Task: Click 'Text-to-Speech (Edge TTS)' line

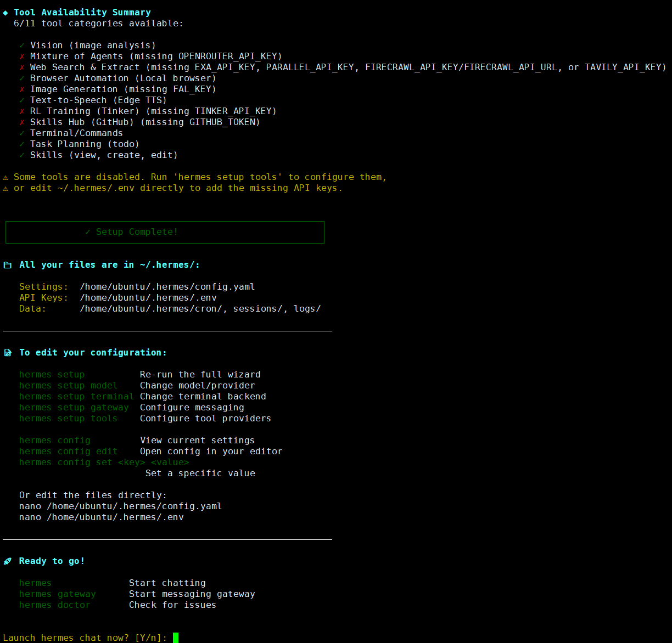Action: pyautogui.click(x=99, y=100)
